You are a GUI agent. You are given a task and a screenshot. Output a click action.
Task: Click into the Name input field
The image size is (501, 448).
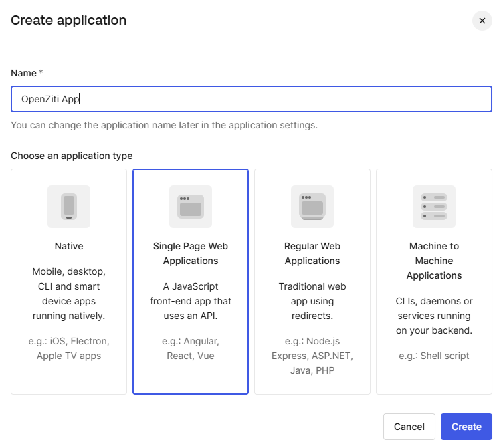coord(251,99)
